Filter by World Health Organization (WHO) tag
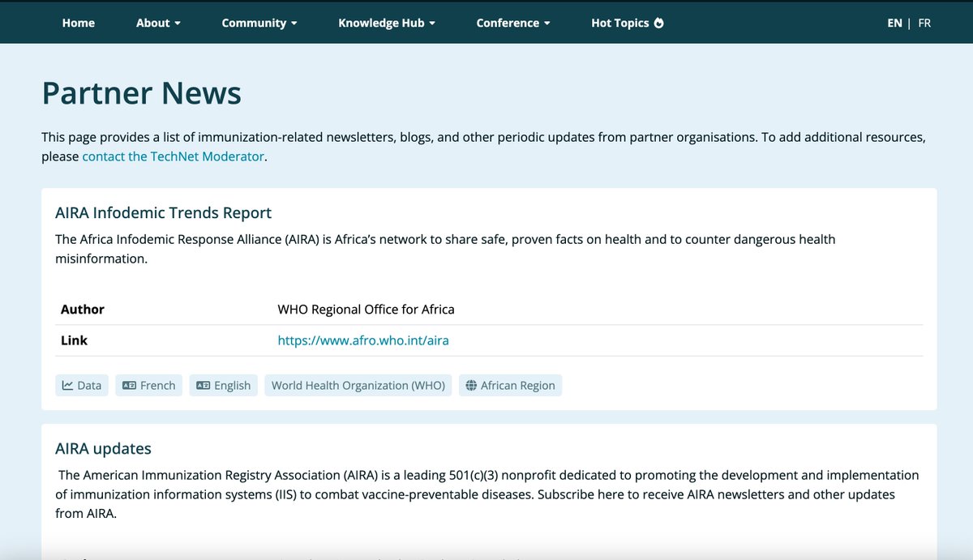 coord(358,386)
